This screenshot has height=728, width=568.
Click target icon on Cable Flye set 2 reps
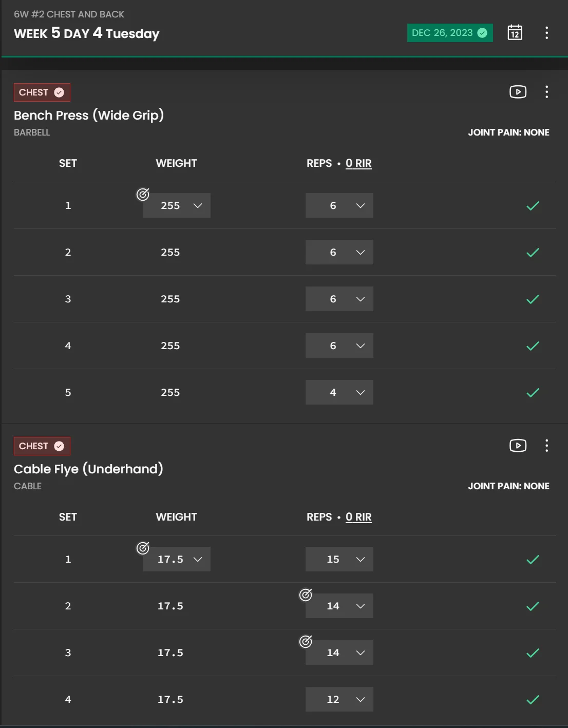click(x=306, y=595)
